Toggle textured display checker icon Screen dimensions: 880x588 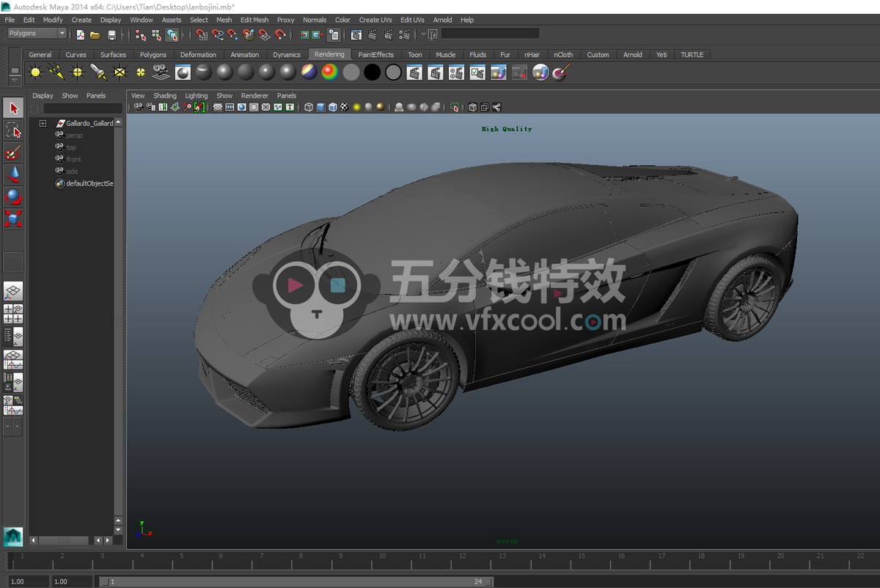click(344, 107)
